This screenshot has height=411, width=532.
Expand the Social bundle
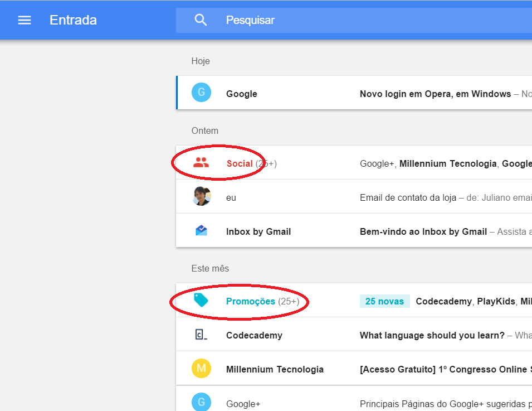(354, 162)
